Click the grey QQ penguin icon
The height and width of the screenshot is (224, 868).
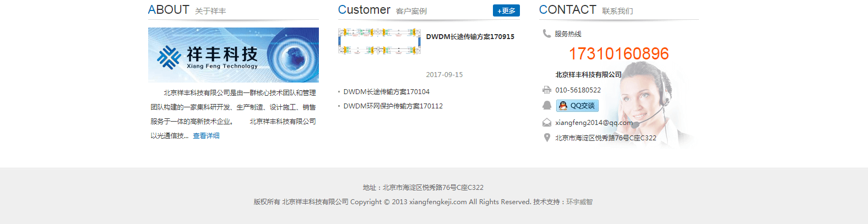[x=546, y=105]
